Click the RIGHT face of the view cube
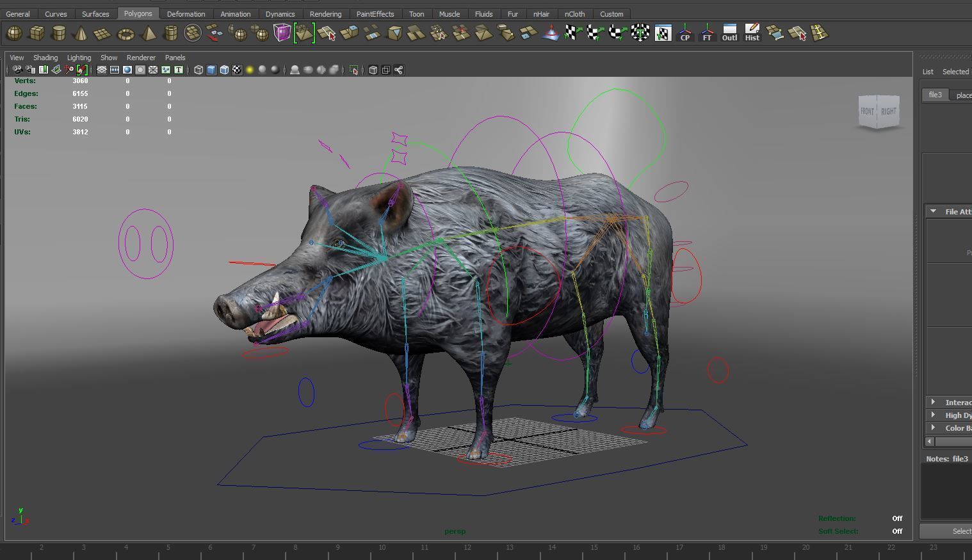The width and height of the screenshot is (972, 560). (x=889, y=111)
